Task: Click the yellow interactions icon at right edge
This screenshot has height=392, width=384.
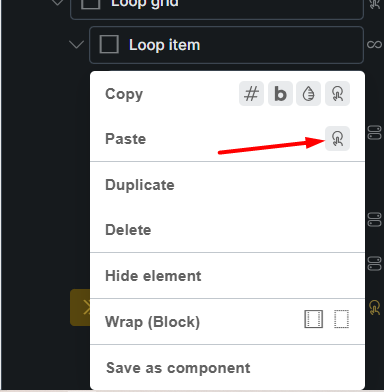Action: point(375,307)
